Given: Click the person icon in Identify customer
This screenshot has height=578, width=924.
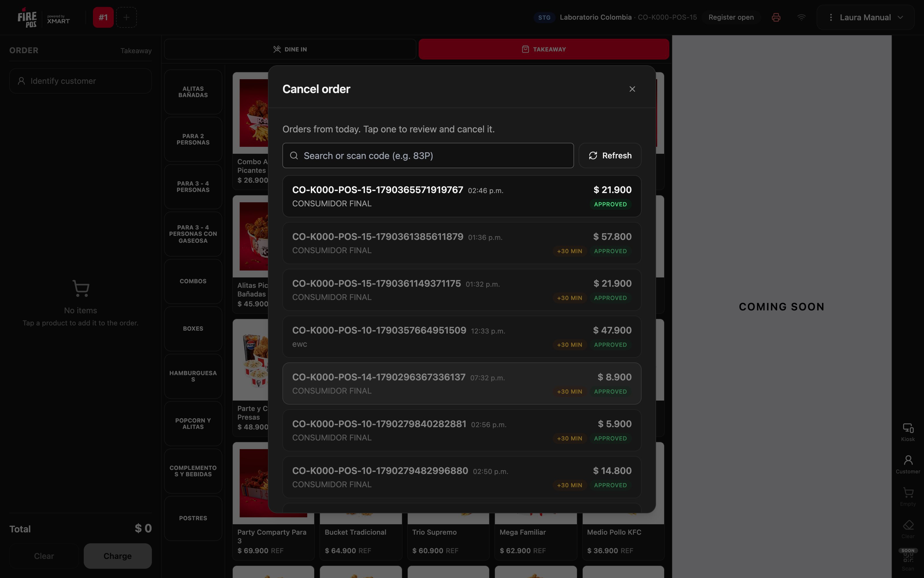Looking at the screenshot, I should click(x=21, y=81).
